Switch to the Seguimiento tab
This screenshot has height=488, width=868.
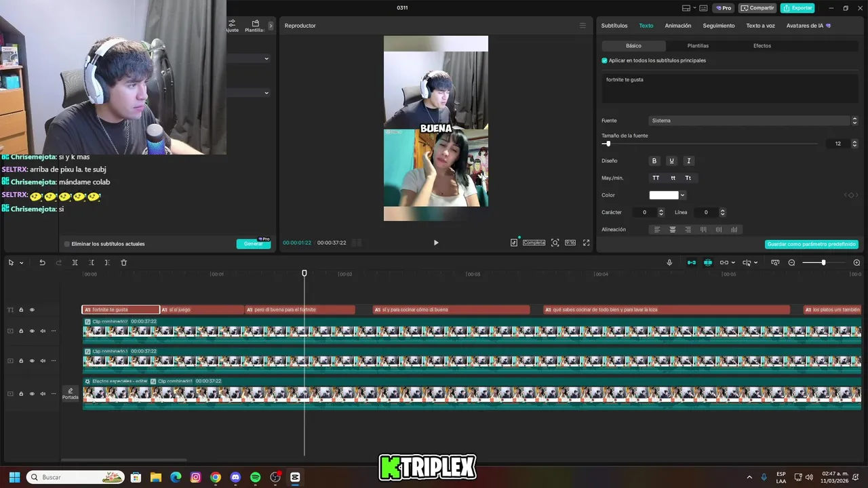[x=719, y=26]
